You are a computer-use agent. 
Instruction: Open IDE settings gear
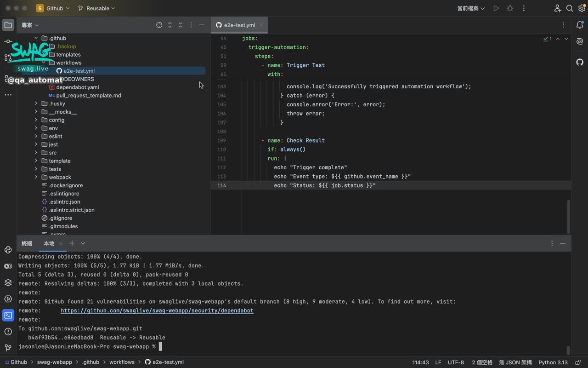[x=582, y=8]
